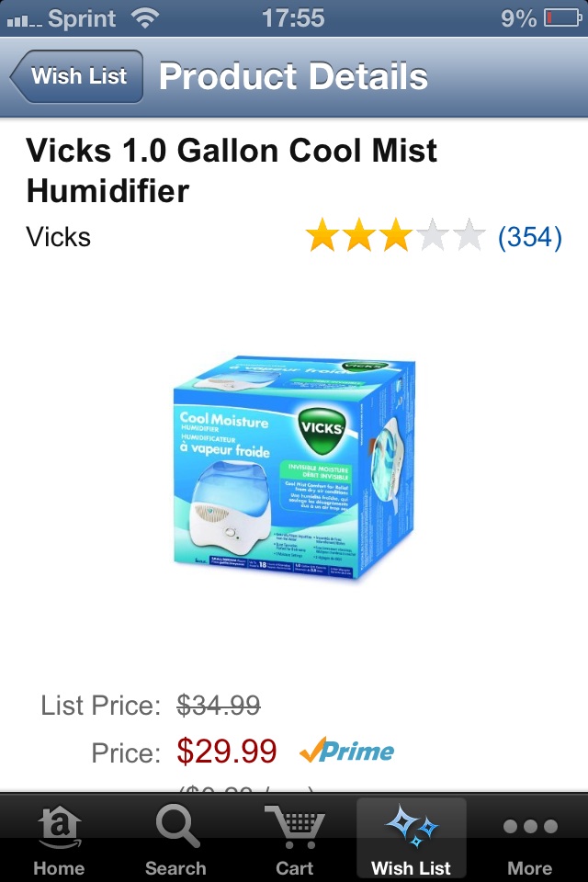The image size is (588, 882).
Task: Open the More dots menu
Action: 530,826
